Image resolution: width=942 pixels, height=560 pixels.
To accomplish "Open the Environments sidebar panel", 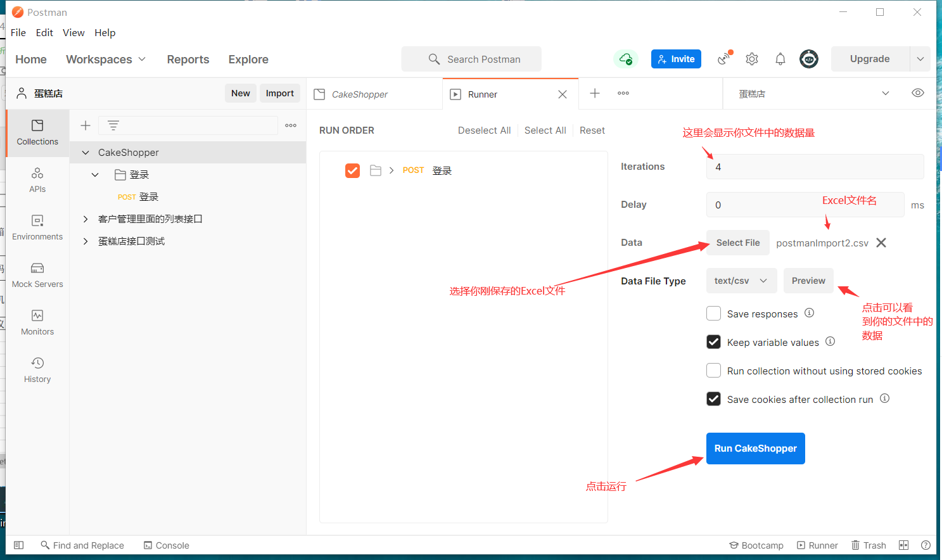I will click(37, 228).
